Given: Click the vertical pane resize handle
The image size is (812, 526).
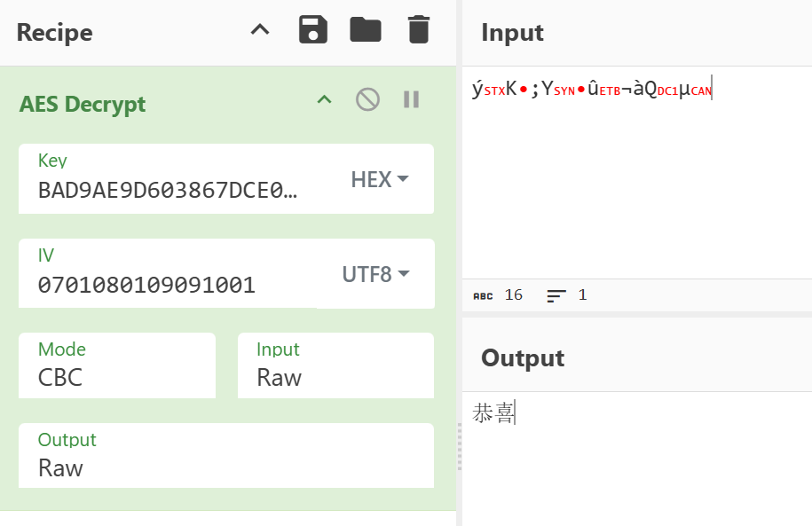Looking at the screenshot, I should (x=460, y=446).
